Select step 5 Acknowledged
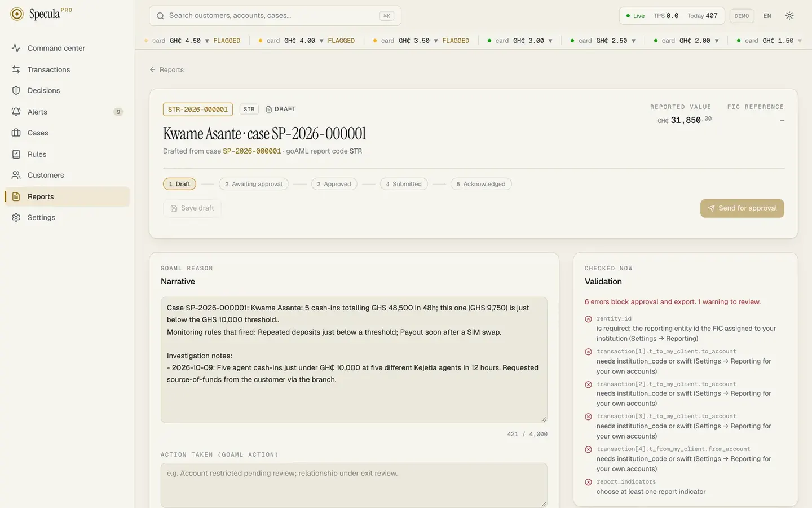Image resolution: width=812 pixels, height=508 pixels. [x=481, y=184]
